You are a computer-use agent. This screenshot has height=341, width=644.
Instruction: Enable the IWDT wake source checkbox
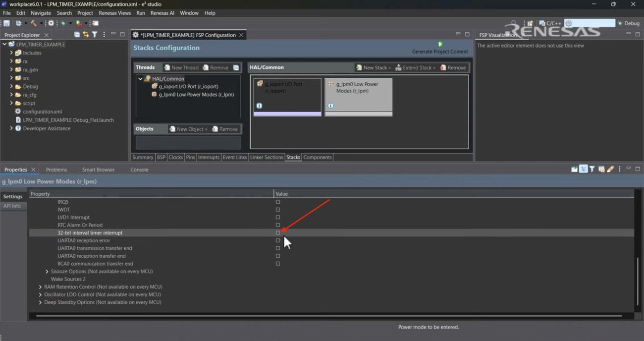coord(278,210)
